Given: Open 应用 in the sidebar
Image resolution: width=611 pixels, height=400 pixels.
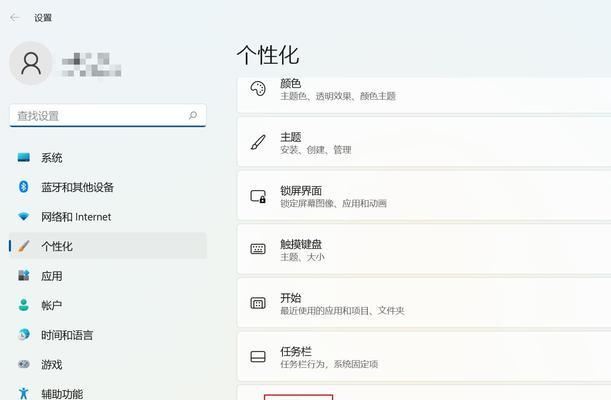Looking at the screenshot, I should tap(108, 276).
